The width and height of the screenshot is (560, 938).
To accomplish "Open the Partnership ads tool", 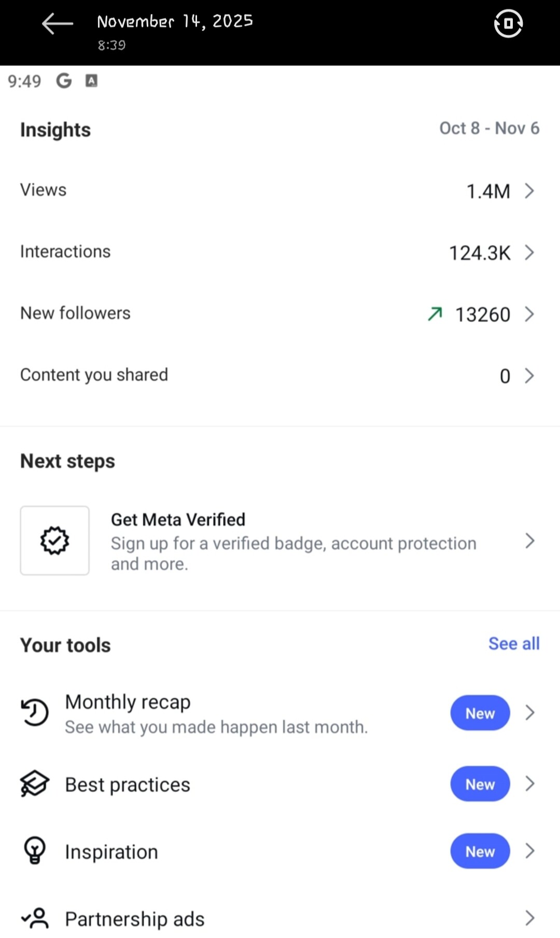I will [135, 919].
